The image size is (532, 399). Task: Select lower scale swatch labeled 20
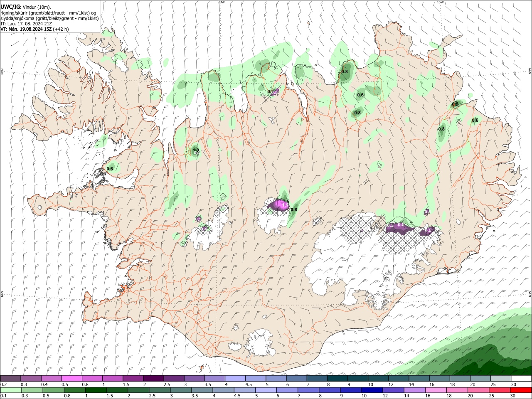point(478,390)
